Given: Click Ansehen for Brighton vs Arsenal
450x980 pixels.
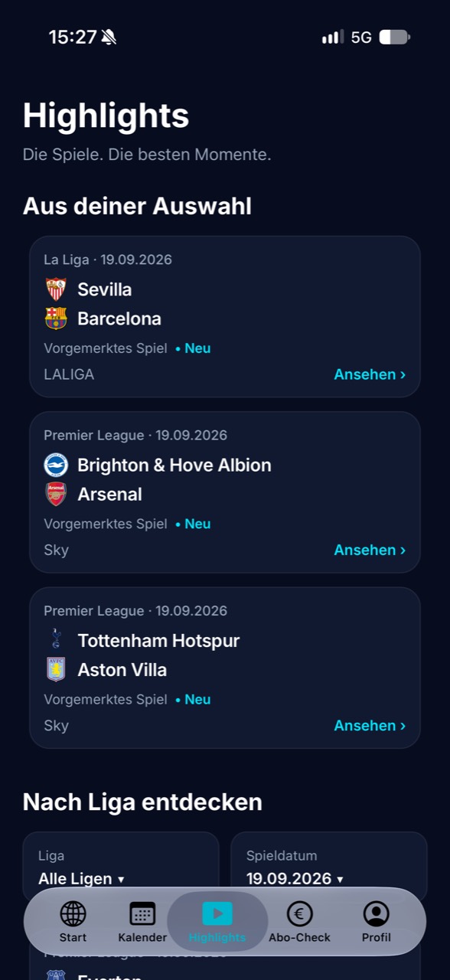Looking at the screenshot, I should (370, 550).
